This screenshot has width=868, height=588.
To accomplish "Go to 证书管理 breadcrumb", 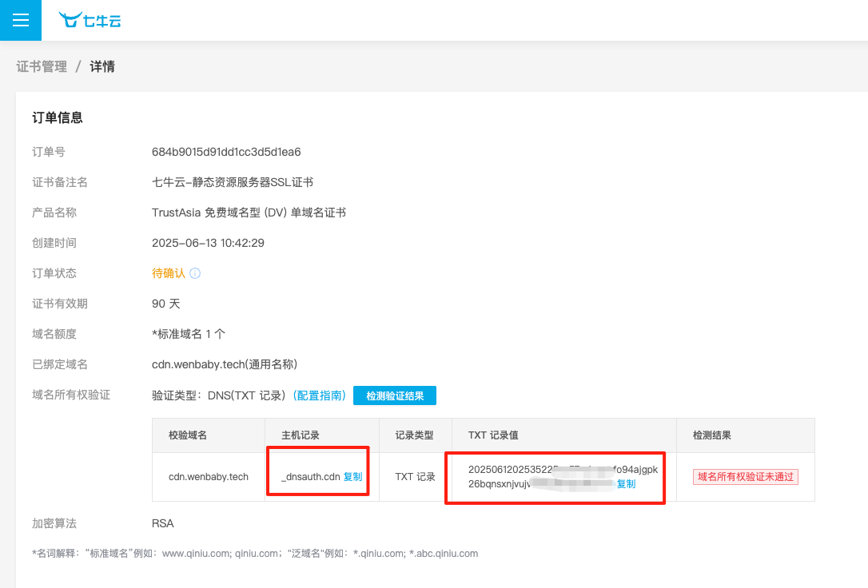I will [x=42, y=67].
